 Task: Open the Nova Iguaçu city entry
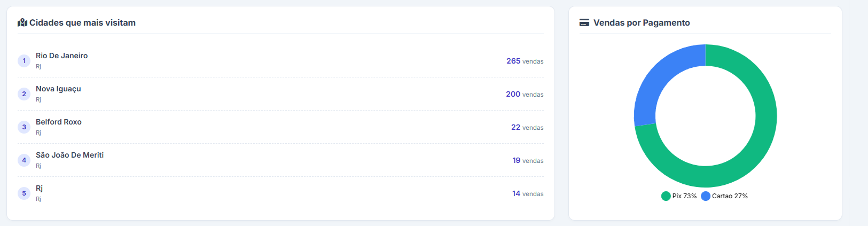[58, 89]
